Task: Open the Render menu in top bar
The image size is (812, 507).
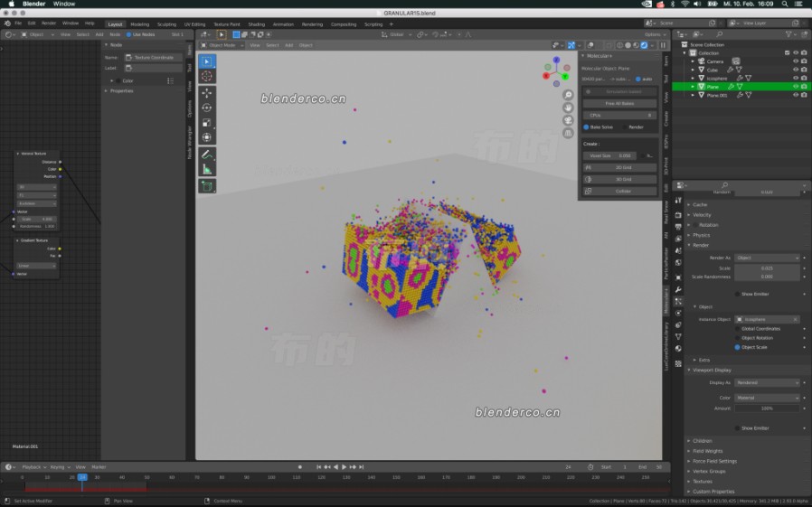Action: tap(49, 23)
